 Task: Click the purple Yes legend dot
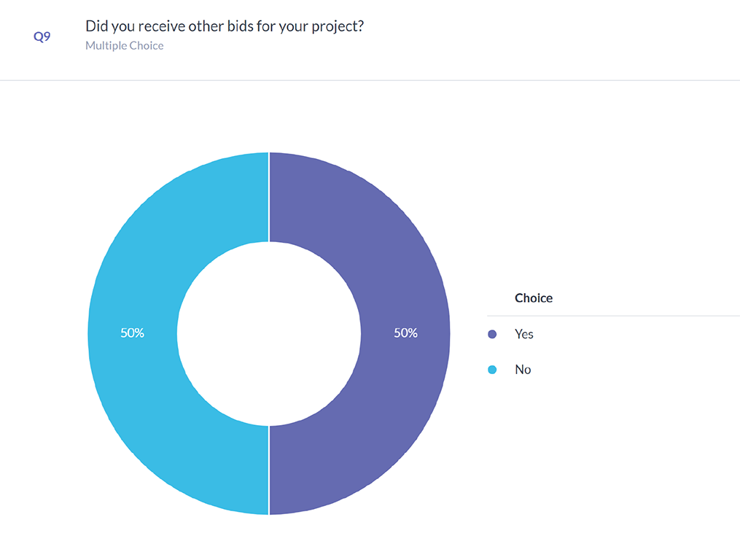pos(492,334)
